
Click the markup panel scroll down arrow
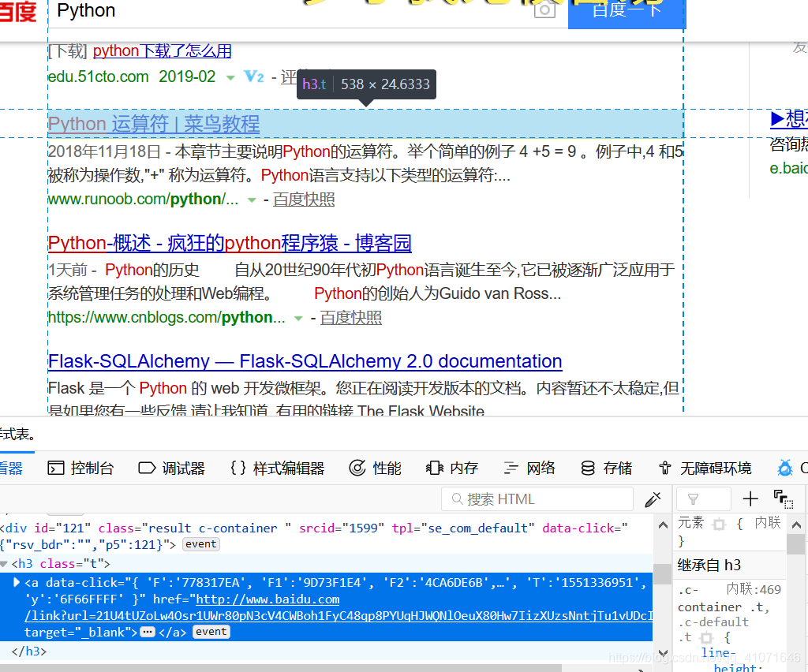coord(663,653)
